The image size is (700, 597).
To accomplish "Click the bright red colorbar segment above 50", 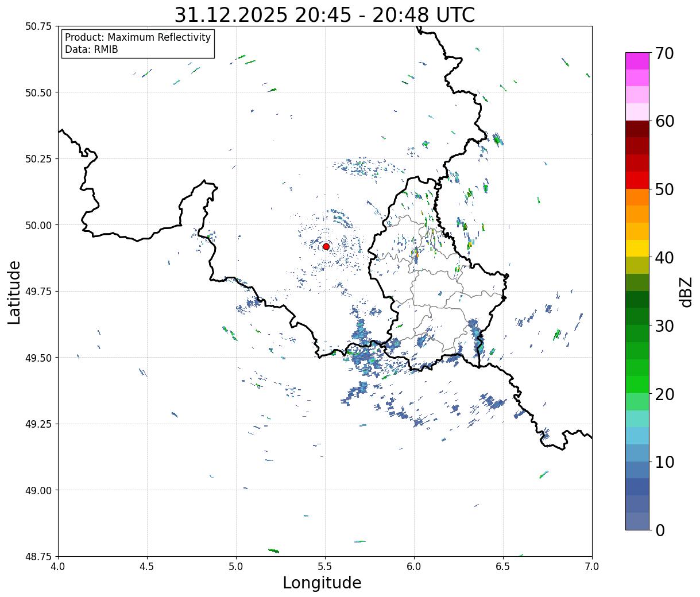I will coord(637,180).
